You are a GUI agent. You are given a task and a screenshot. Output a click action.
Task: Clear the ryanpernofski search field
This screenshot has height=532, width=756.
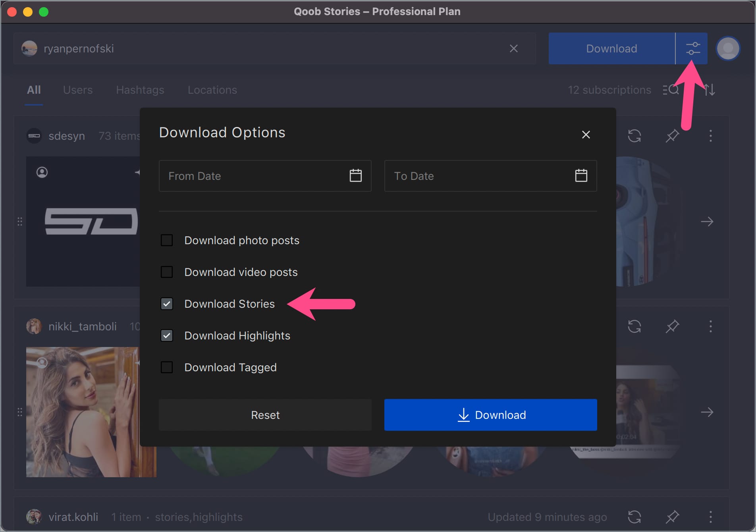pos(513,48)
